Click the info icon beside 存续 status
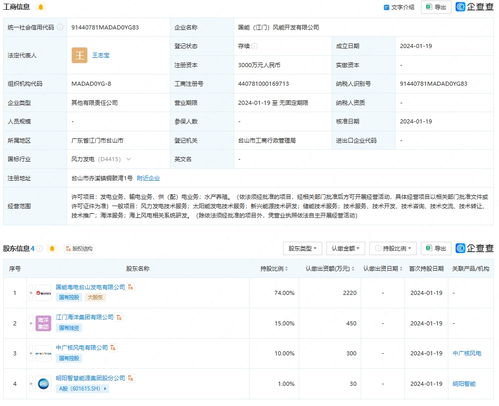The width and height of the screenshot is (499, 406). pyautogui.click(x=255, y=46)
